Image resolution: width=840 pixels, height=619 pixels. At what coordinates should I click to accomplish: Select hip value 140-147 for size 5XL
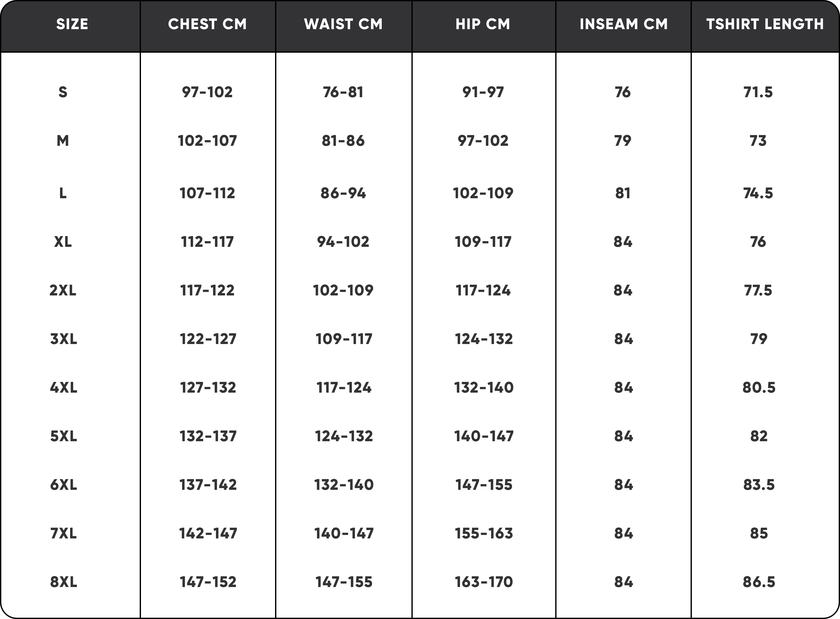pos(484,436)
